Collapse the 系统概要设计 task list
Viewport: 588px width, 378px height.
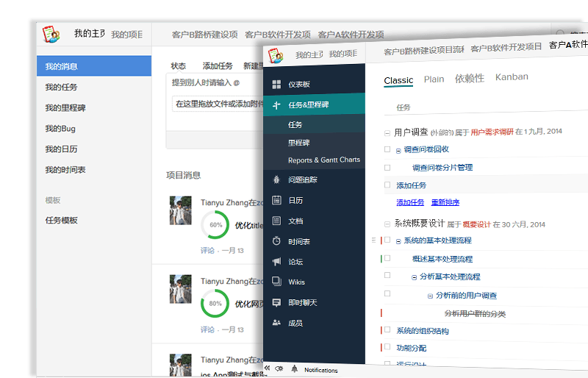(387, 224)
